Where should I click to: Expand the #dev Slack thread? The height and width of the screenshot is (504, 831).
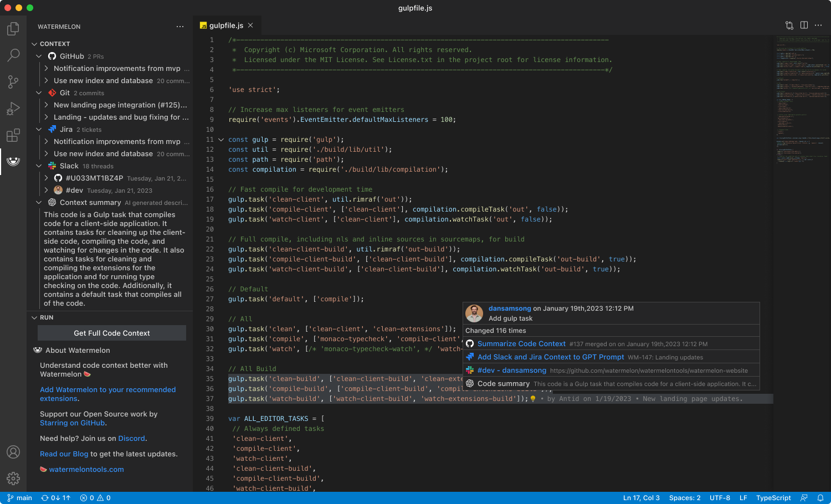[x=47, y=191]
